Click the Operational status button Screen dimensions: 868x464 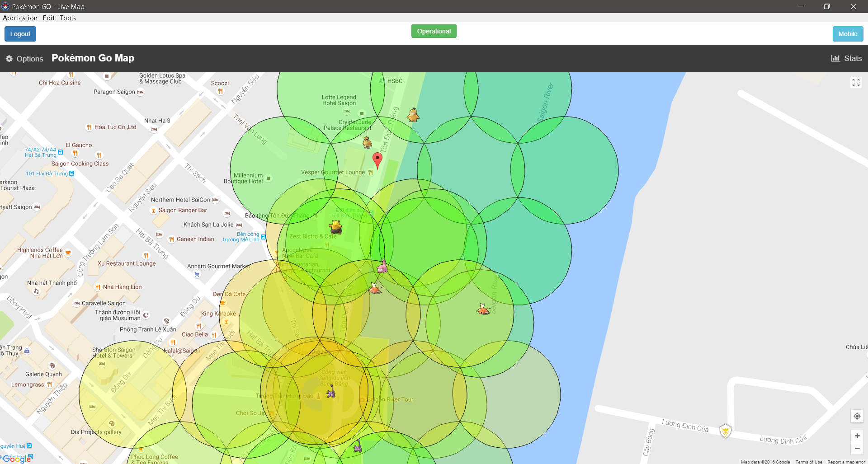434,31
